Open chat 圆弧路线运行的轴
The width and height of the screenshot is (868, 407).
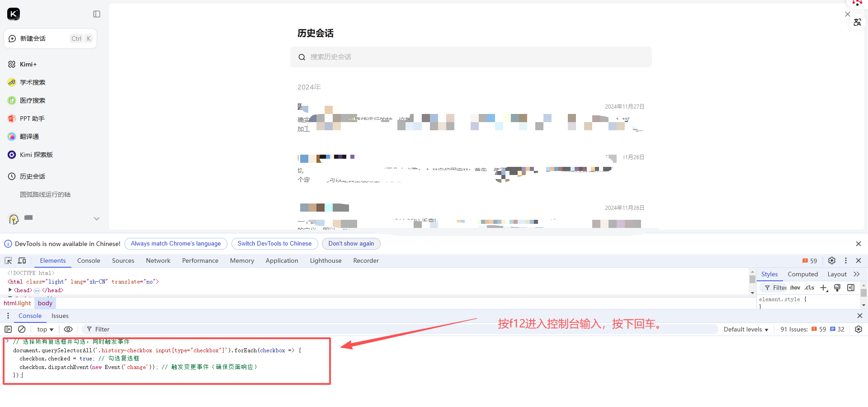click(45, 194)
